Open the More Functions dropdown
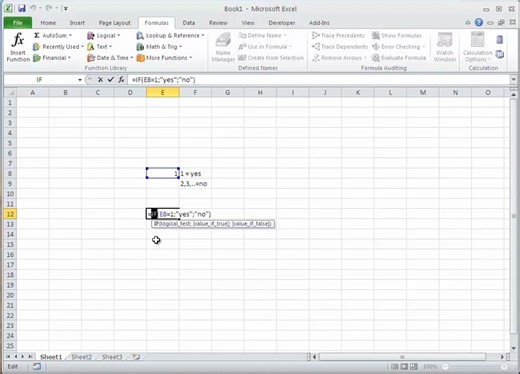 coord(164,58)
